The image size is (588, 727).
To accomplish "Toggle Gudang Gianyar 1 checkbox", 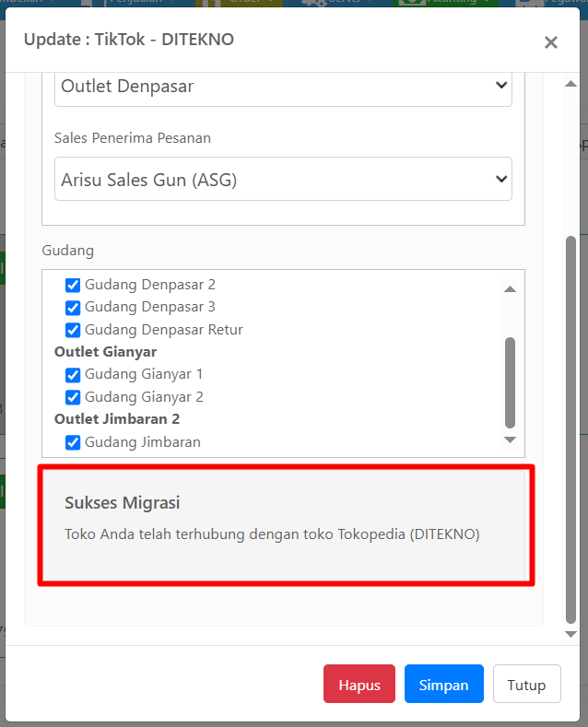I will coord(73,375).
